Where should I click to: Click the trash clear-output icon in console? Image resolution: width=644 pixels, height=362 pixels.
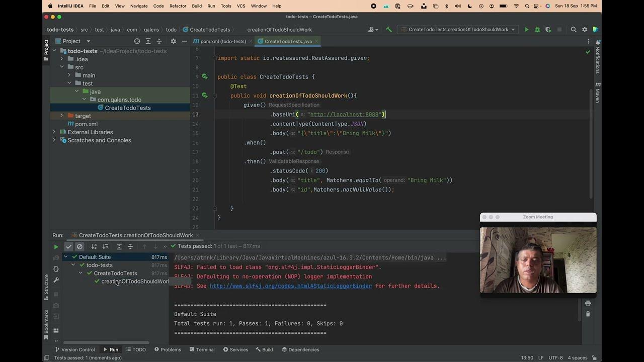pos(588,314)
